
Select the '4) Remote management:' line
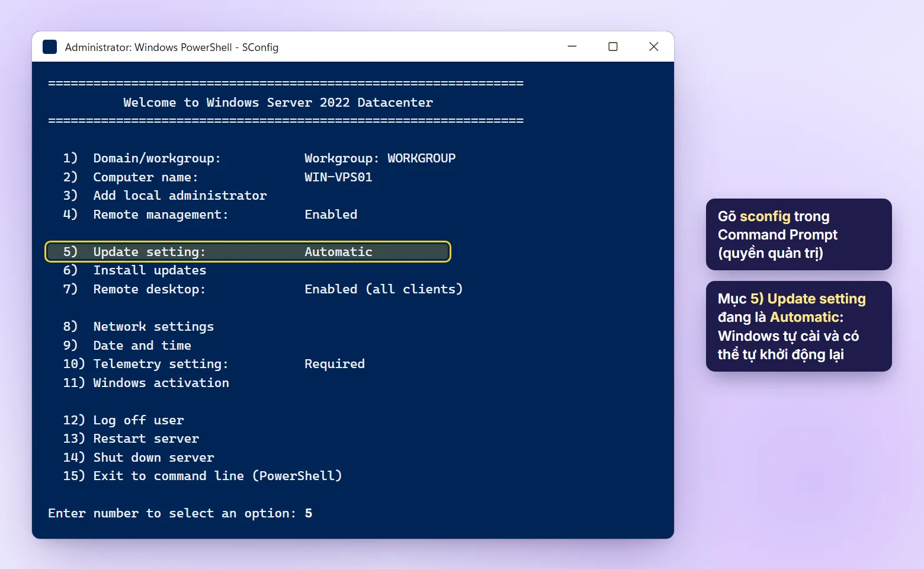(146, 215)
